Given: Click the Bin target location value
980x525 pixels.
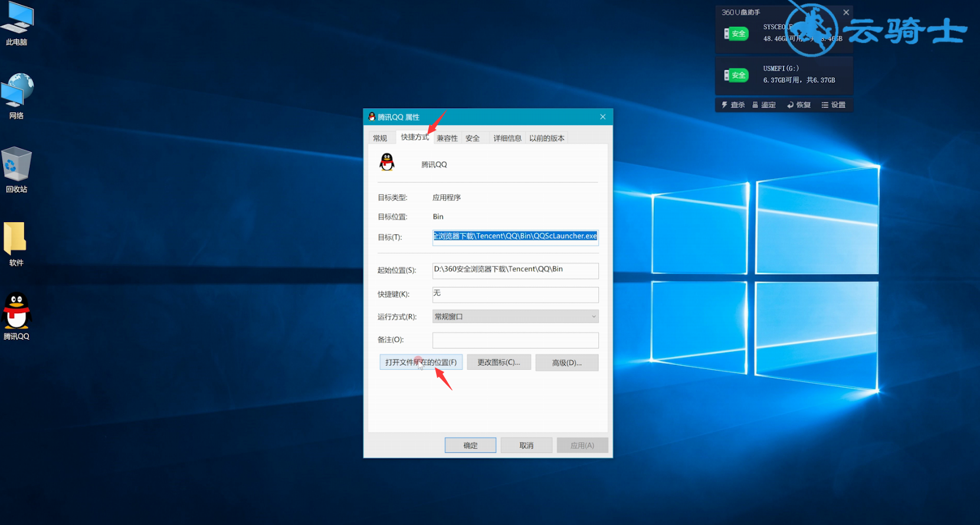Looking at the screenshot, I should pos(438,217).
